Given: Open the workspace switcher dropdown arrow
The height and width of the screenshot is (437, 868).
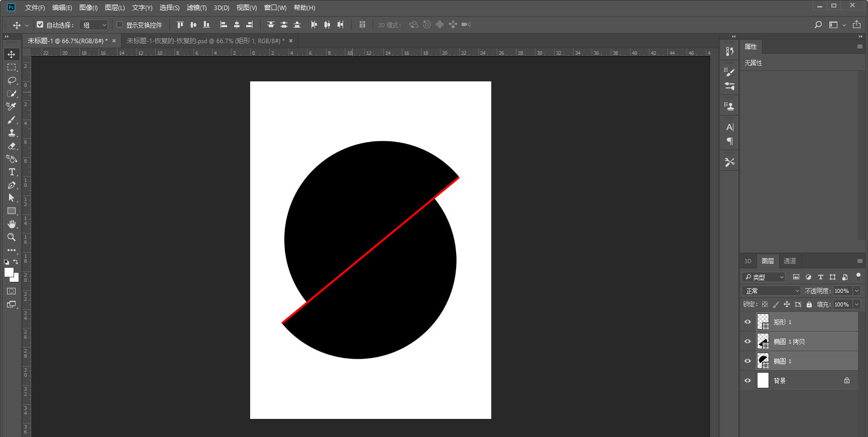Looking at the screenshot, I should pos(844,25).
